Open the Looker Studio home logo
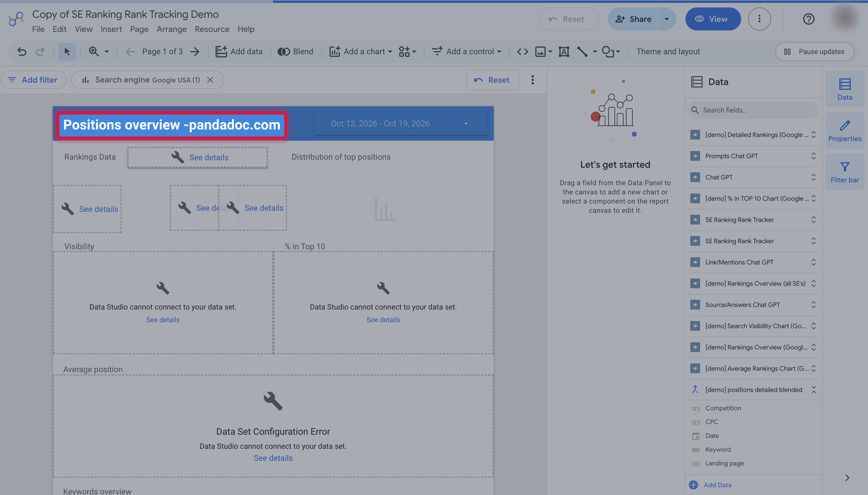 tap(16, 19)
